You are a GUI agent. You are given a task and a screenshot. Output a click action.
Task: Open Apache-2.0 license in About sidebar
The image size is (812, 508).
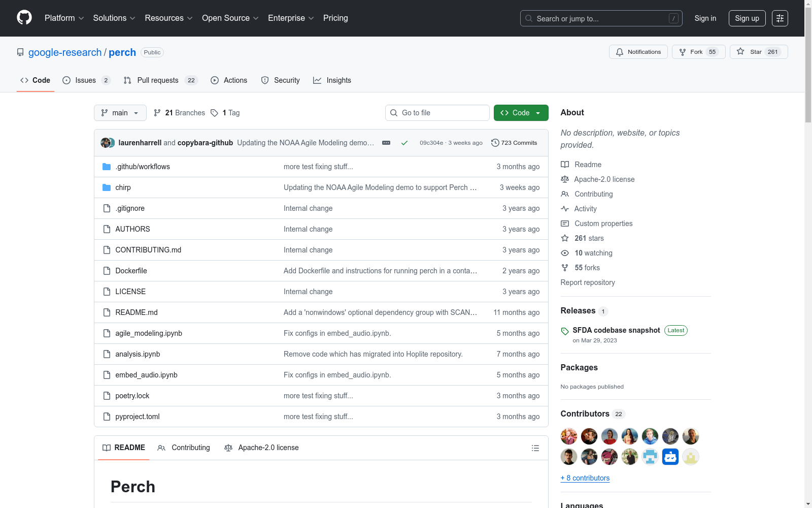598,179
